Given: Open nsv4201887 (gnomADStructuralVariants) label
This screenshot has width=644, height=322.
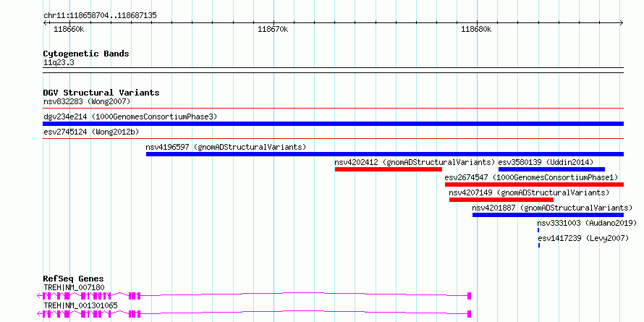Looking at the screenshot, I should (x=552, y=208).
